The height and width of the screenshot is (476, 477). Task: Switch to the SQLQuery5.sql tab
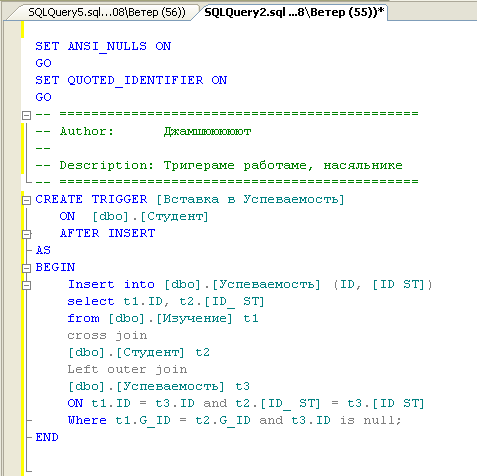pyautogui.click(x=106, y=13)
